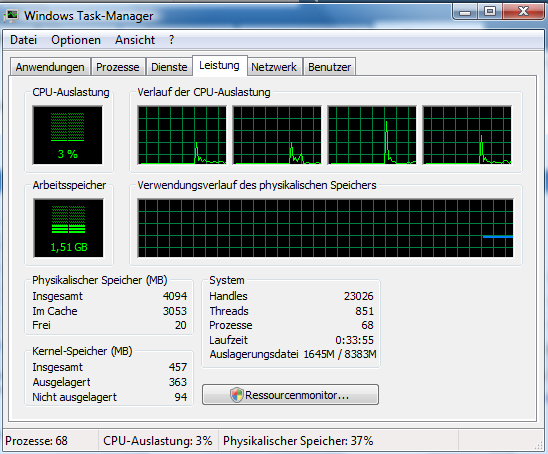Open the ? help menu
This screenshot has width=548, height=454.
[171, 40]
